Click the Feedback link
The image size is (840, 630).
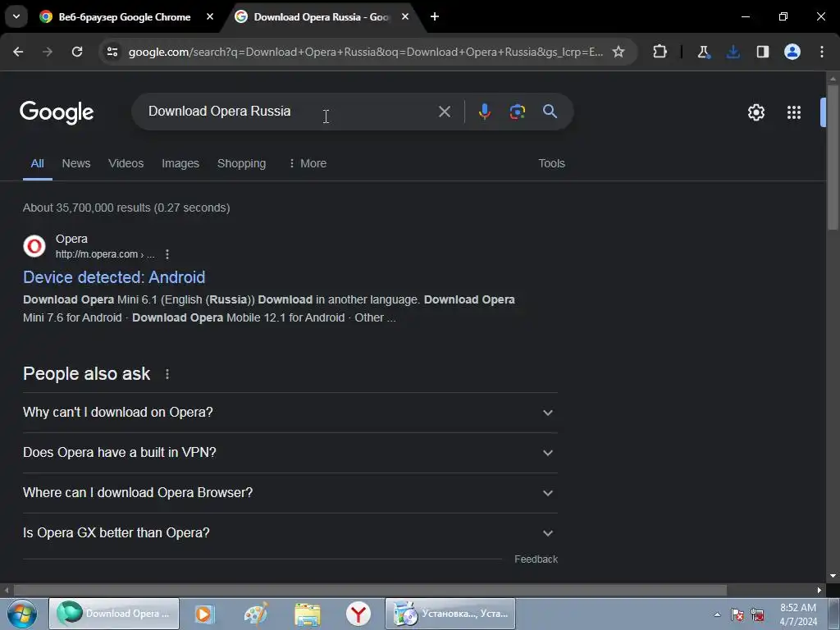point(536,559)
